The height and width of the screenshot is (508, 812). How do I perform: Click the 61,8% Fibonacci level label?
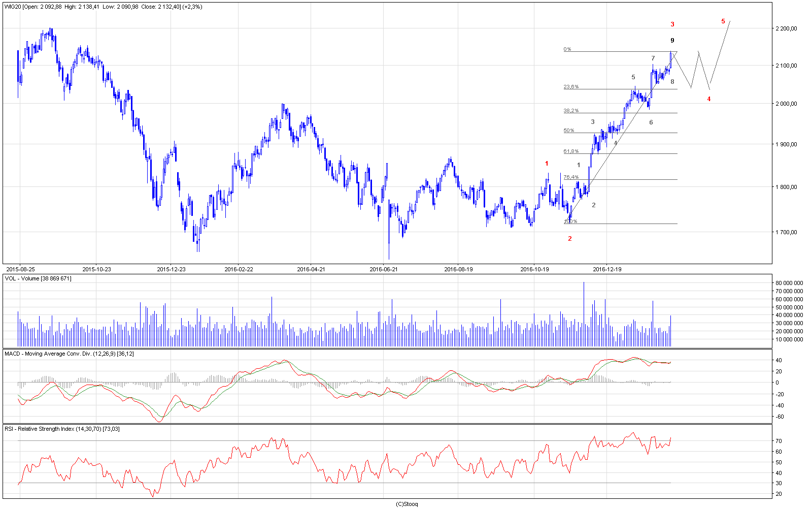tap(571, 151)
